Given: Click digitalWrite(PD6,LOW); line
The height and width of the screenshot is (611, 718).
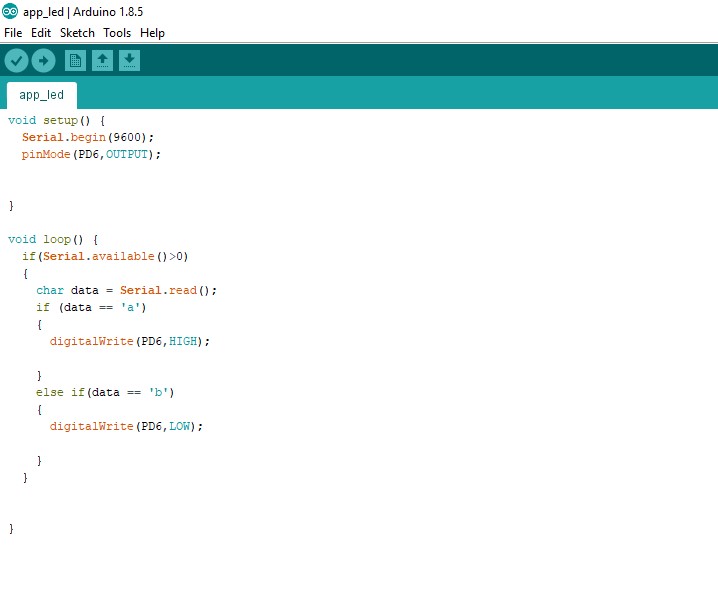Looking at the screenshot, I should [x=126, y=426].
